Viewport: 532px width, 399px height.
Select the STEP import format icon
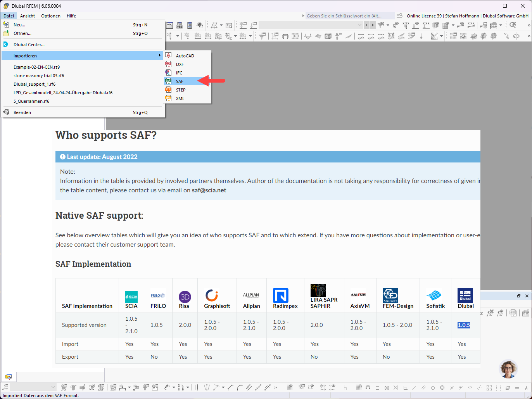tap(169, 90)
